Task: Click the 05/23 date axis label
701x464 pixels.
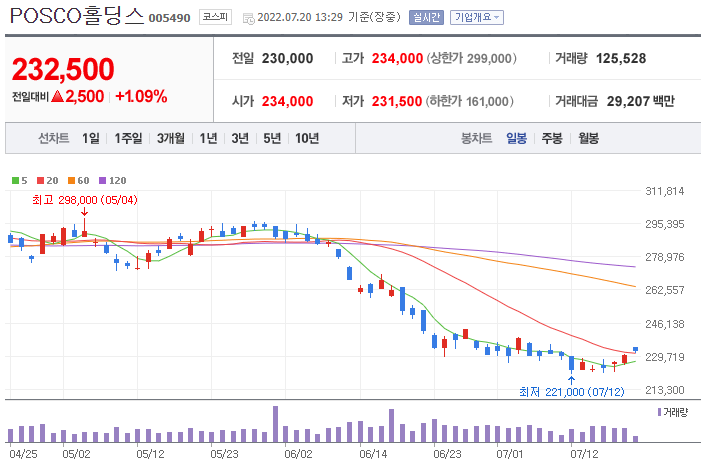Action: tap(224, 454)
